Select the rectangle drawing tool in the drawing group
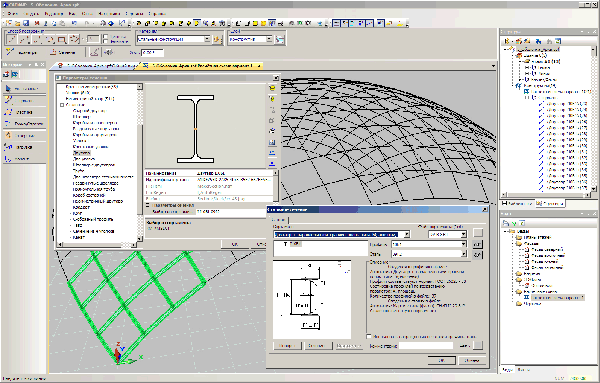Screen dimensions: 600x383 pyautogui.click(x=62, y=39)
